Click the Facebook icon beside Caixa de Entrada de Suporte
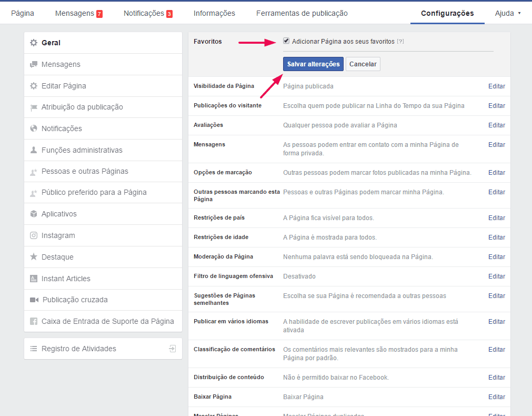Image resolution: width=532 pixels, height=416 pixels. pos(34,321)
